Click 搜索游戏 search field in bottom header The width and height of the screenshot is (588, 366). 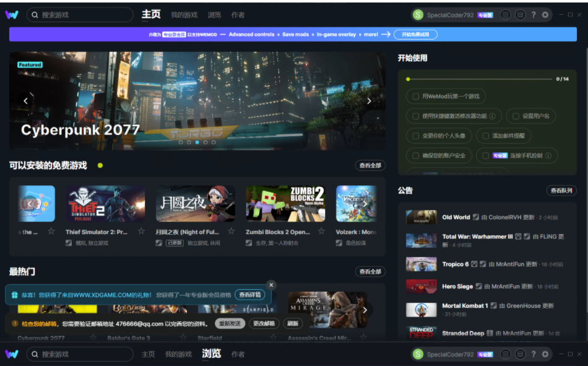click(x=80, y=354)
